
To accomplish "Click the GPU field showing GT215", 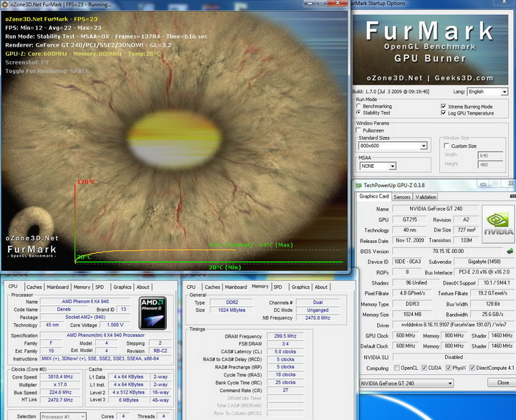I will (x=409, y=219).
